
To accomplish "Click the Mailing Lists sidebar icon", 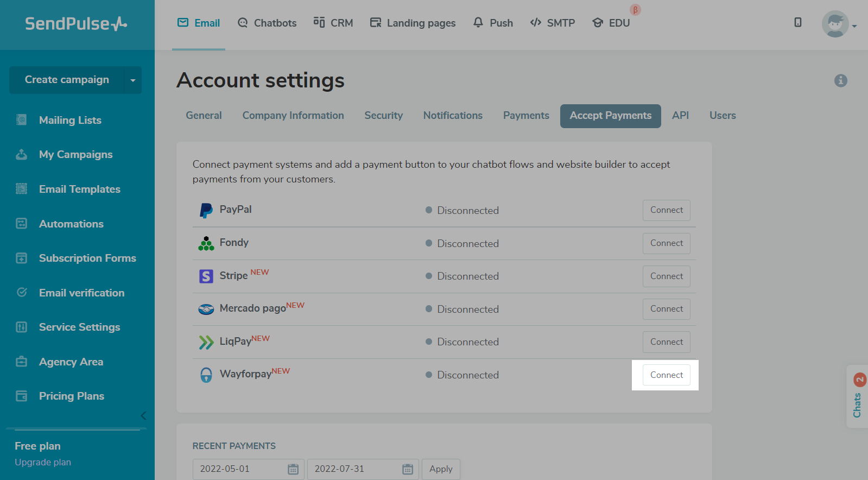I will pos(22,120).
